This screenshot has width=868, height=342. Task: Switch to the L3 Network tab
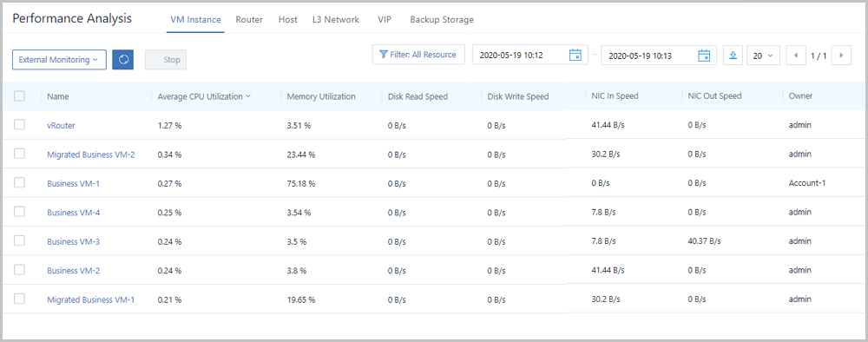[x=335, y=19]
